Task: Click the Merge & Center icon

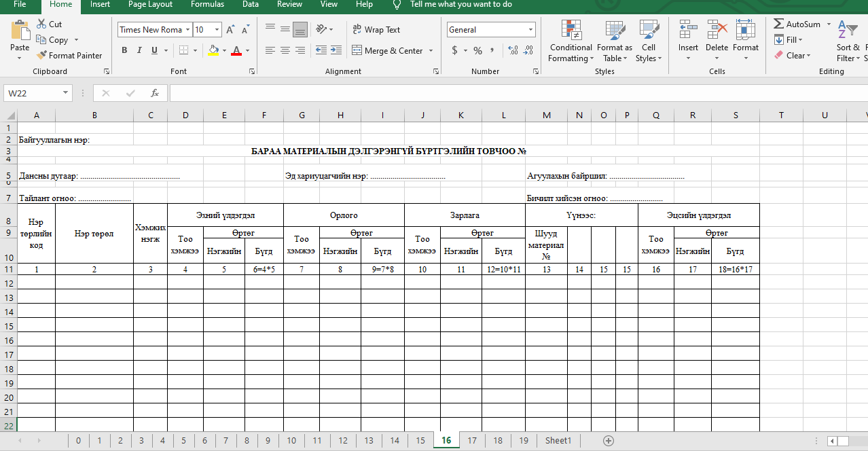Action: point(357,50)
